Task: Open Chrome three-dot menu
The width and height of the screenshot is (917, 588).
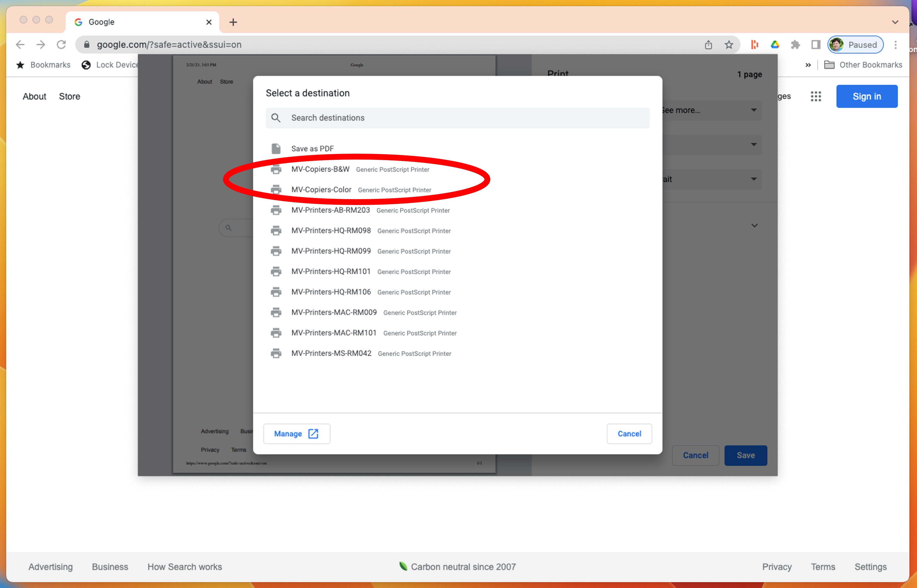Action: tap(895, 45)
